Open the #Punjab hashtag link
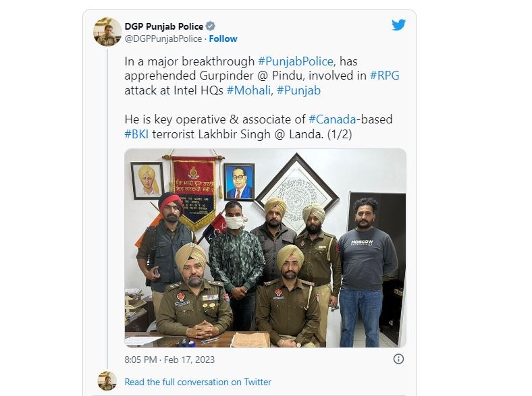Screen dimensions: 532x396 point(298,90)
